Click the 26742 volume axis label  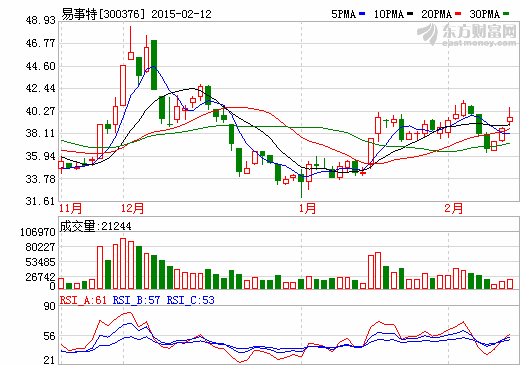click(40, 277)
